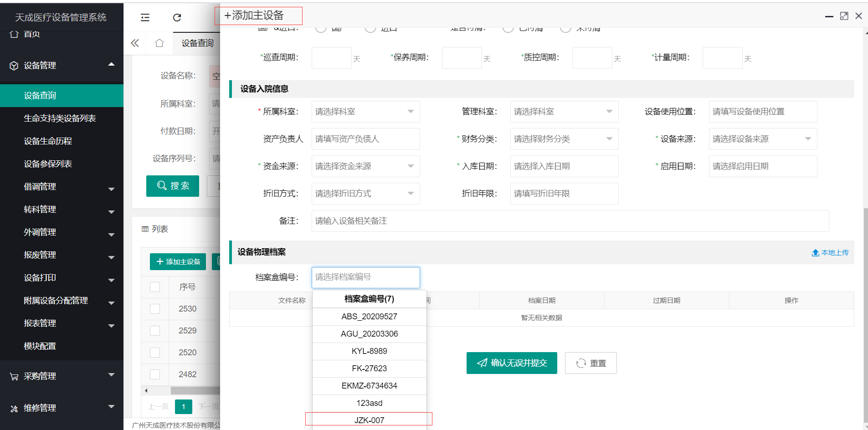Click the 入库日期 date field
This screenshot has height=430, width=868.
click(564, 166)
